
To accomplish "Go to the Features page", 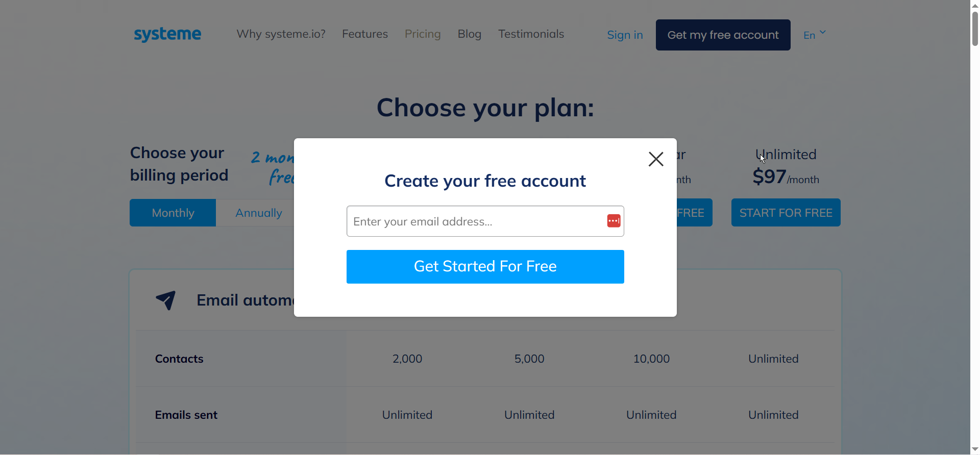I will 364,34.
